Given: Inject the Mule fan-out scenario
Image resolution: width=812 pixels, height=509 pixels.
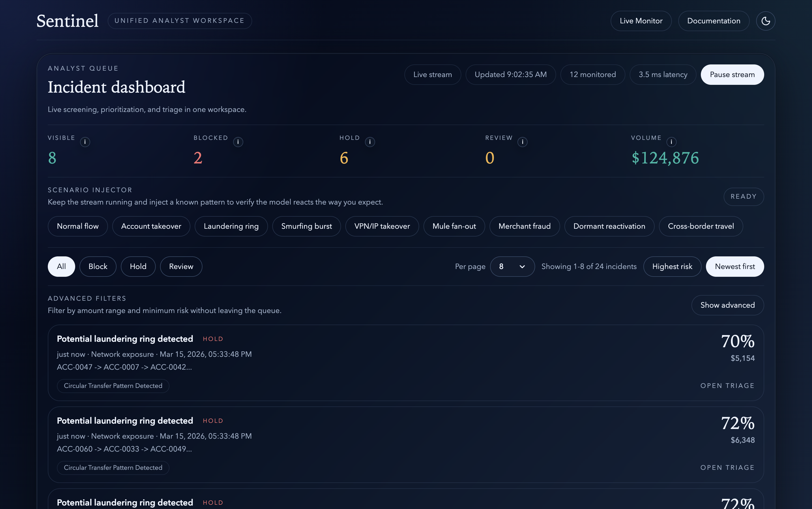Looking at the screenshot, I should pyautogui.click(x=454, y=226).
